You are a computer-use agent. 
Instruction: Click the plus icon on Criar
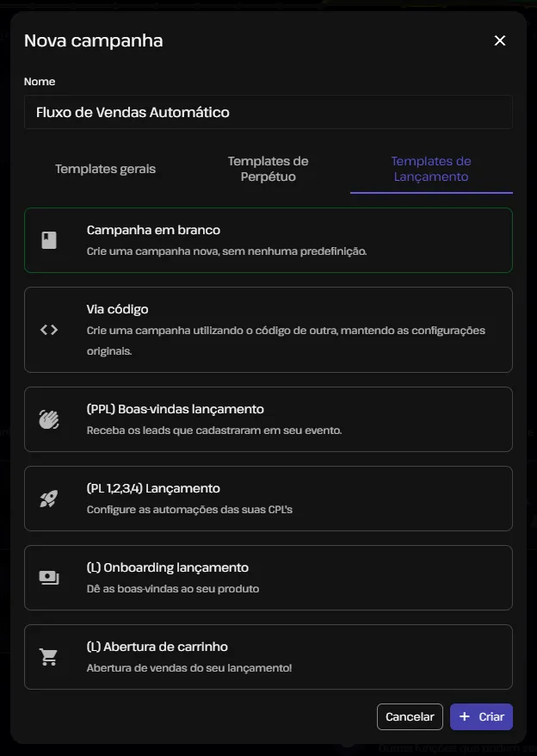point(465,716)
